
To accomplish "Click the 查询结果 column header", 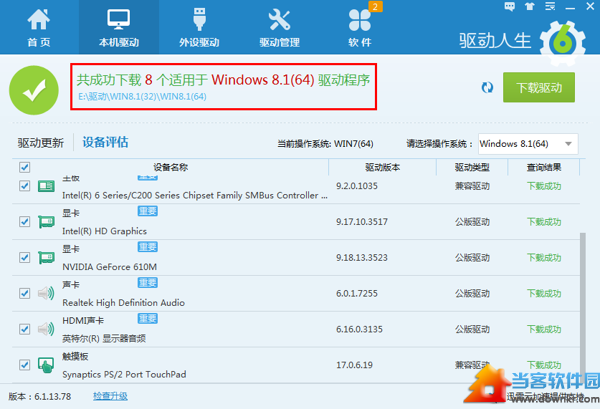I will [x=544, y=167].
